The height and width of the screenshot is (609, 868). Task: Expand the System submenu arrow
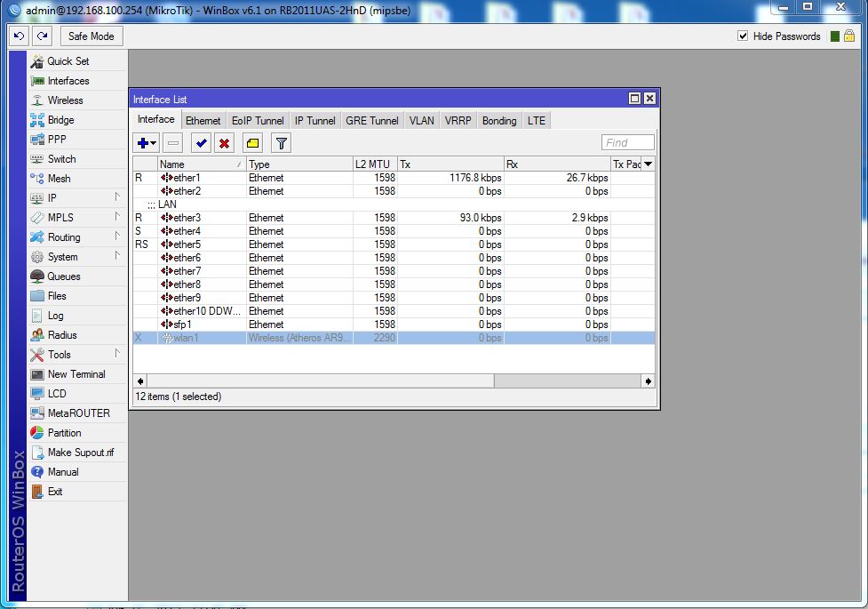pyautogui.click(x=117, y=256)
